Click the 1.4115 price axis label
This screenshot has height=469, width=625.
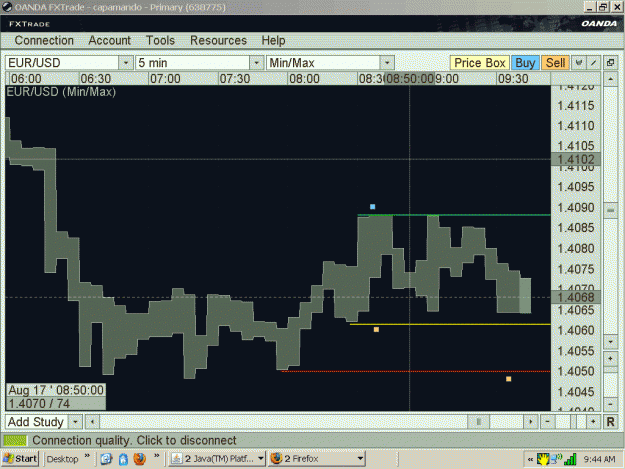tap(576, 106)
